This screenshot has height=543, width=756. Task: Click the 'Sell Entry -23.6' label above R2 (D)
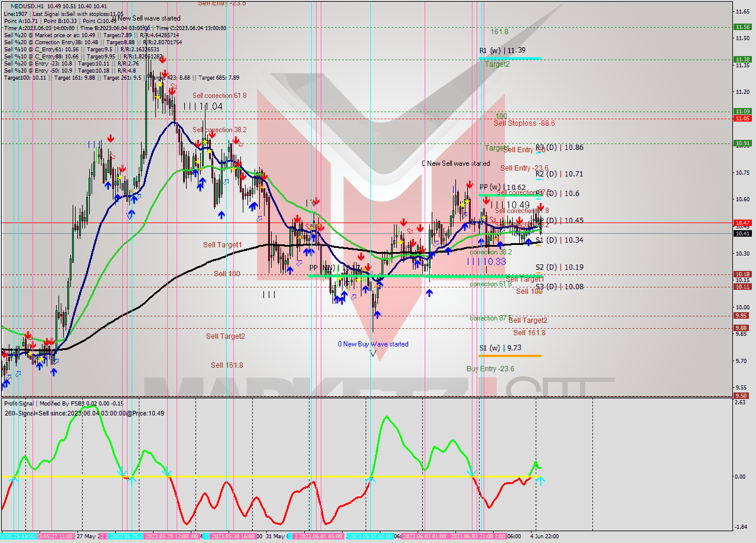click(524, 168)
